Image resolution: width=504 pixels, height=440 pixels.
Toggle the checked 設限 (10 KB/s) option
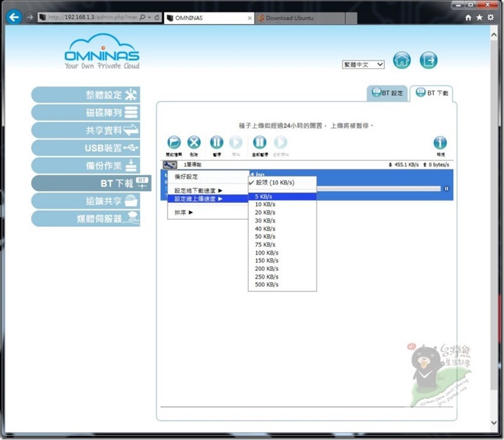[x=282, y=182]
